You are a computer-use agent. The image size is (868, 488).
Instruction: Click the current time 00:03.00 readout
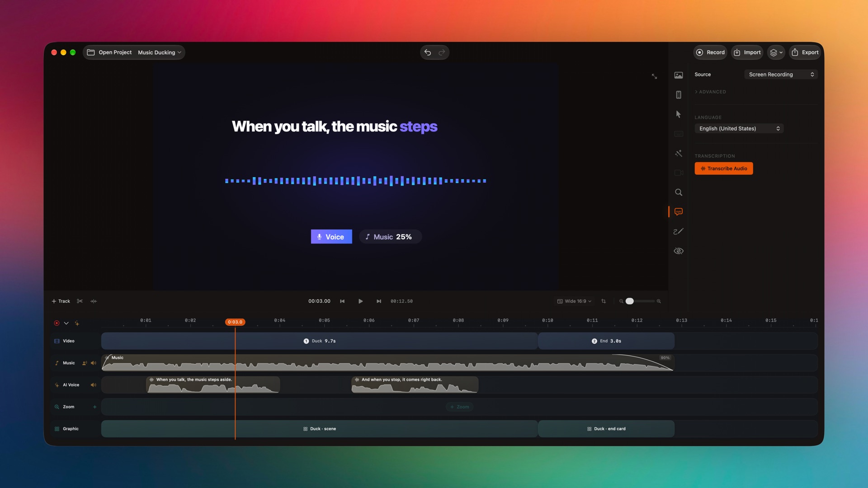tap(319, 301)
